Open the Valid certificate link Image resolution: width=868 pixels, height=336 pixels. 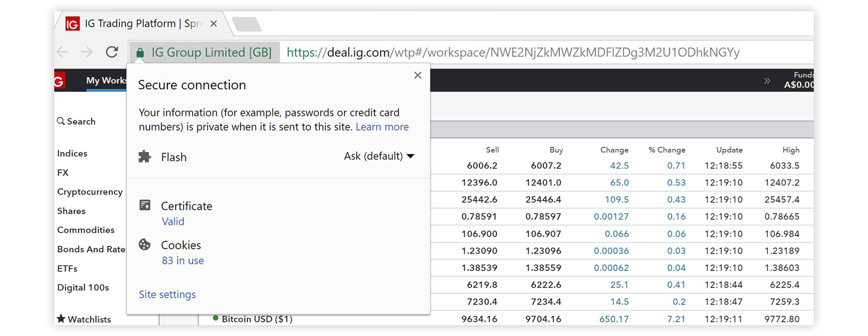tap(173, 221)
